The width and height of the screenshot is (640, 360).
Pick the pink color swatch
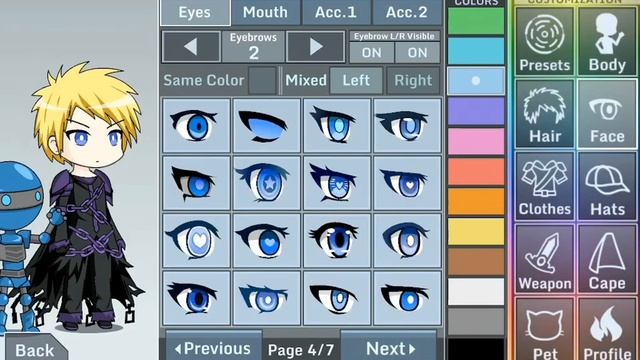point(476,141)
